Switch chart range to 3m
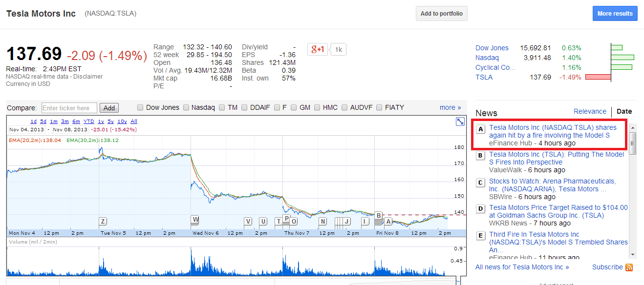 [64, 121]
